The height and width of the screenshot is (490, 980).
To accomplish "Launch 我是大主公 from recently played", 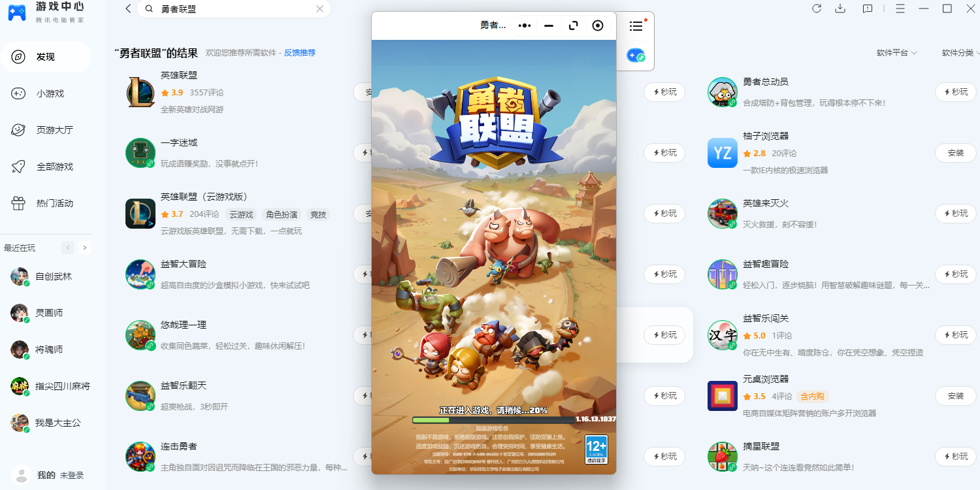I will pos(46,423).
